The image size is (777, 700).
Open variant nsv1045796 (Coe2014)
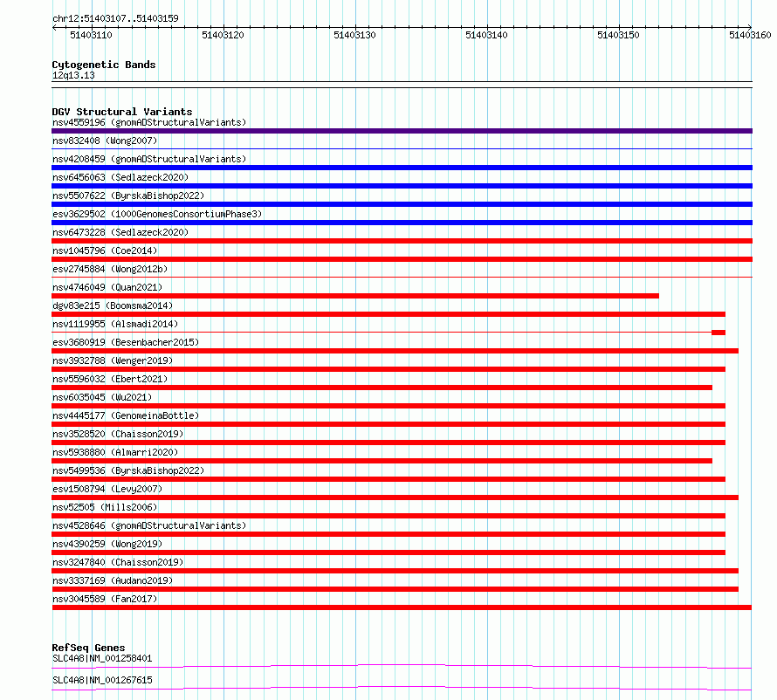pyautogui.click(x=105, y=250)
